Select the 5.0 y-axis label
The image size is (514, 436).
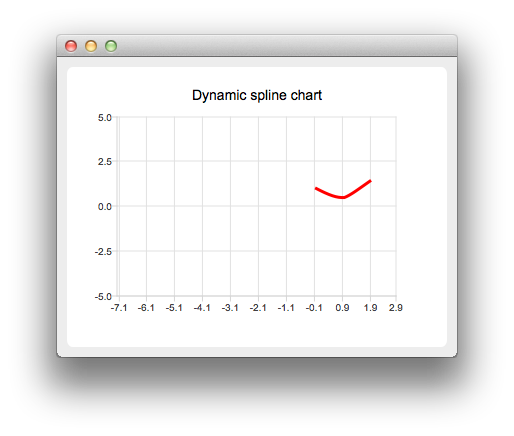pos(105,118)
